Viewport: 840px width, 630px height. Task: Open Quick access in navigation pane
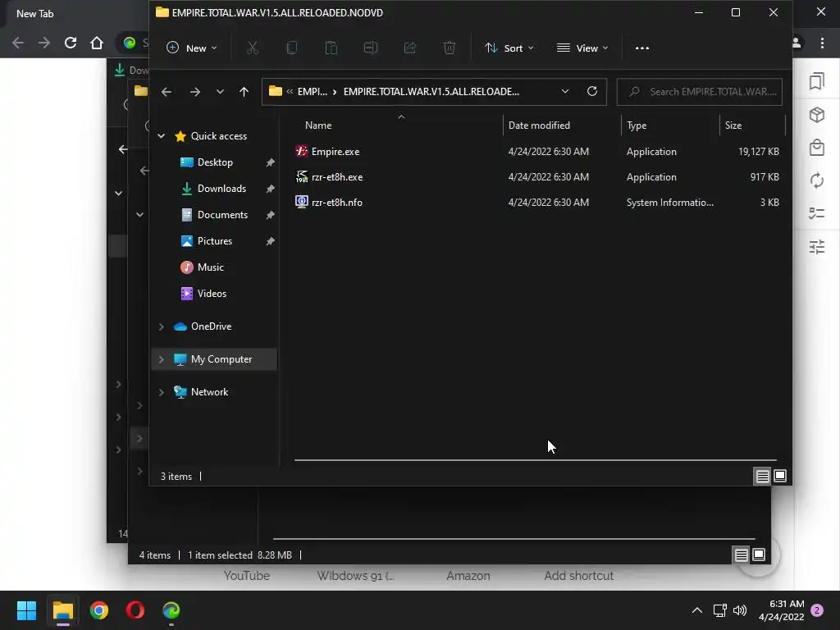tap(219, 136)
